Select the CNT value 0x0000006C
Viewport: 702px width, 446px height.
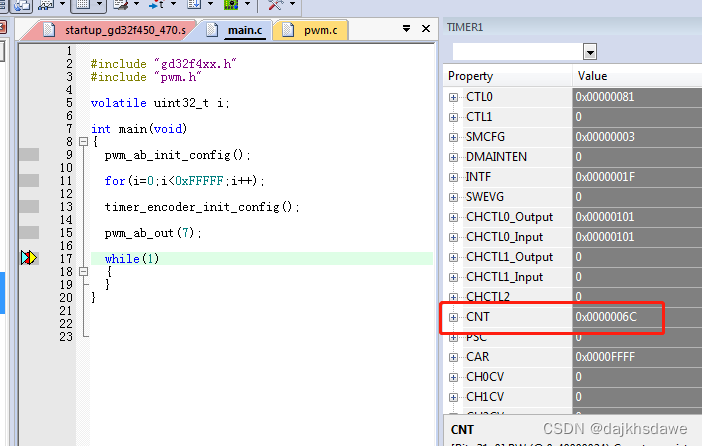[x=606, y=317]
